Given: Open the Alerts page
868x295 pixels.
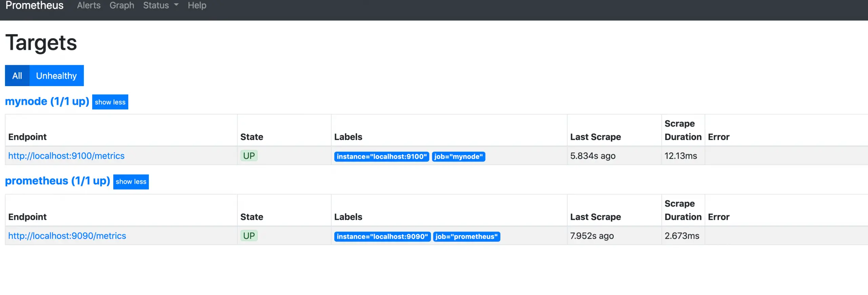Looking at the screenshot, I should pyautogui.click(x=88, y=5).
